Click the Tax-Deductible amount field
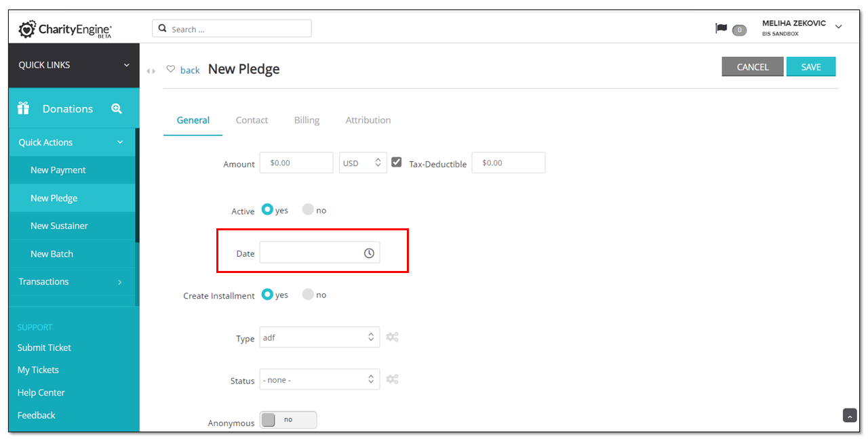 point(509,163)
